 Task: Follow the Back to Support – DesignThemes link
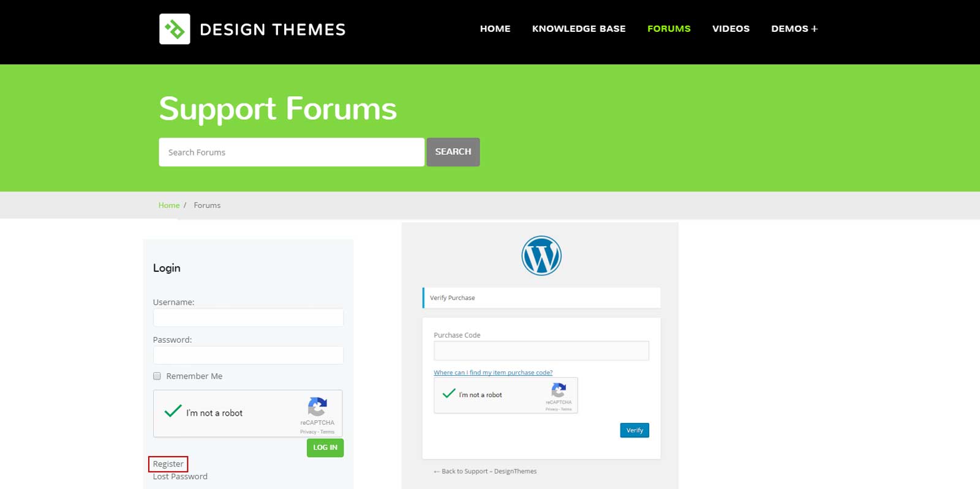(x=485, y=471)
